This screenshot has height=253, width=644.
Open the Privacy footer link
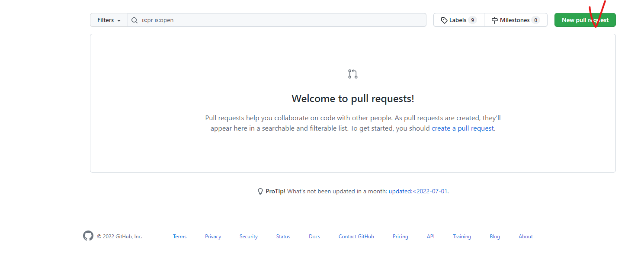click(213, 237)
